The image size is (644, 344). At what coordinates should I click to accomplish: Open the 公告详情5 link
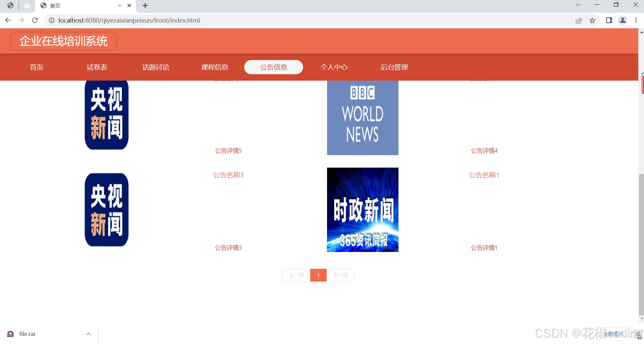[228, 150]
